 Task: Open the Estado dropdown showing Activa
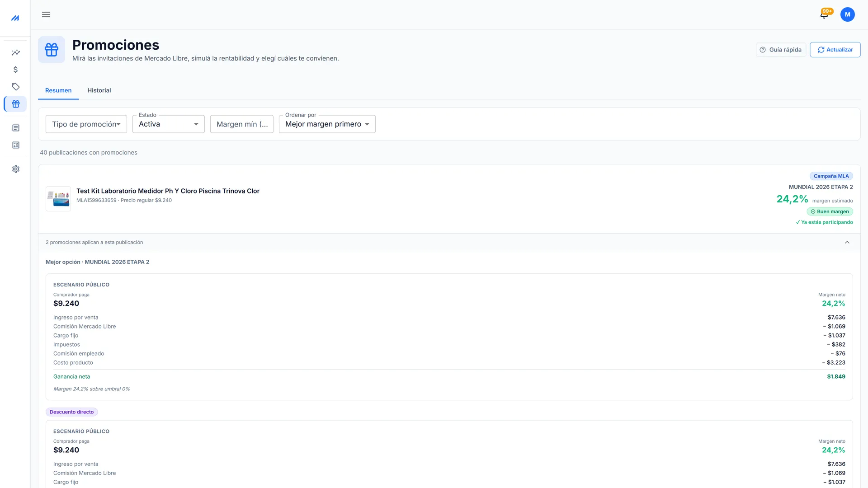pyautogui.click(x=169, y=124)
